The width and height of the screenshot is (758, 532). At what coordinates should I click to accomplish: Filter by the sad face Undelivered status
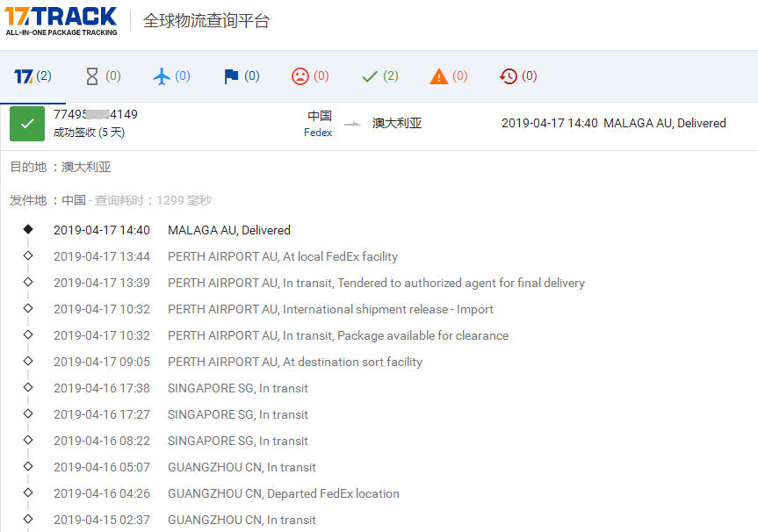(310, 76)
